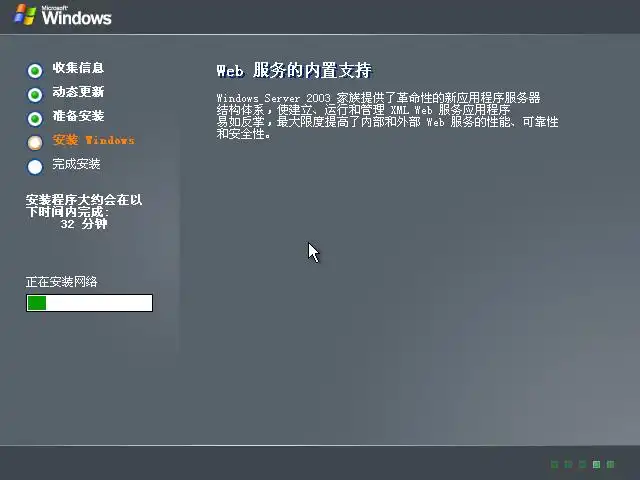Click the brightest green activity indicator square

tap(596, 464)
